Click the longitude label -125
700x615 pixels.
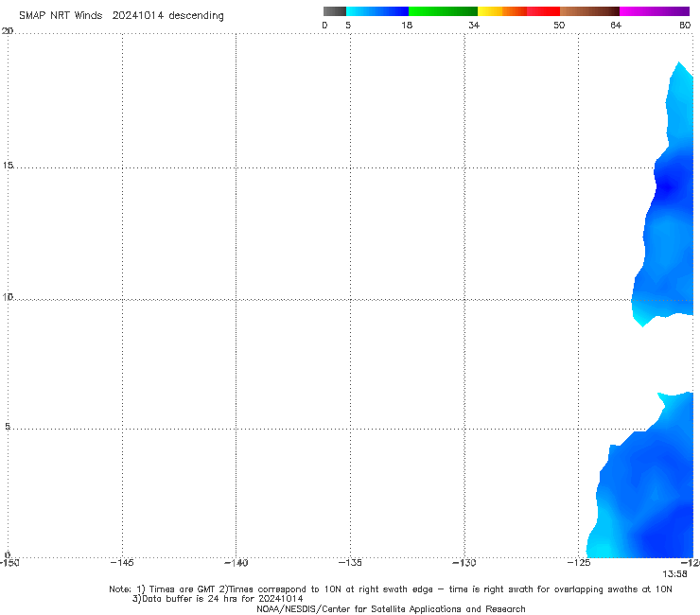(579, 563)
